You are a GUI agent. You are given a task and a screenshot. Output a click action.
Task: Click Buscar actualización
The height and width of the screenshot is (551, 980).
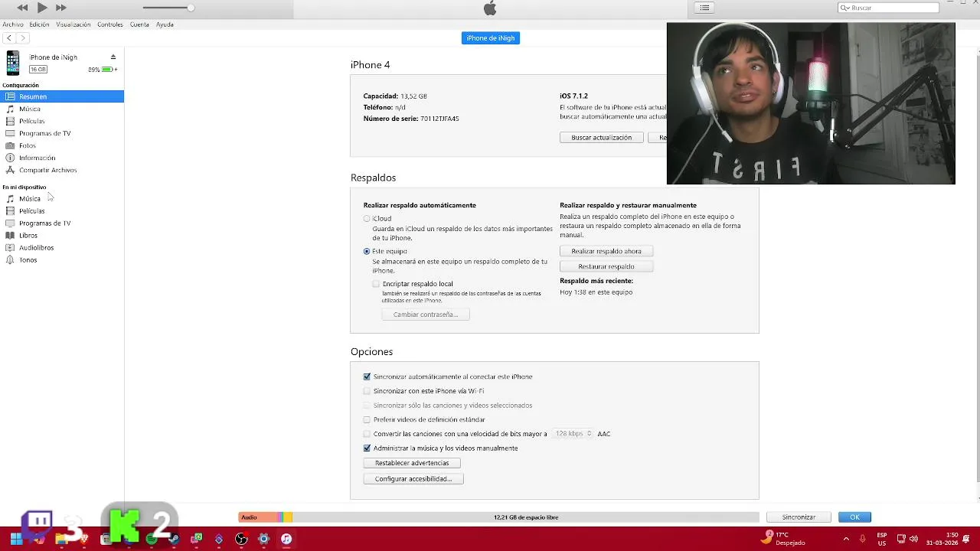tap(602, 138)
